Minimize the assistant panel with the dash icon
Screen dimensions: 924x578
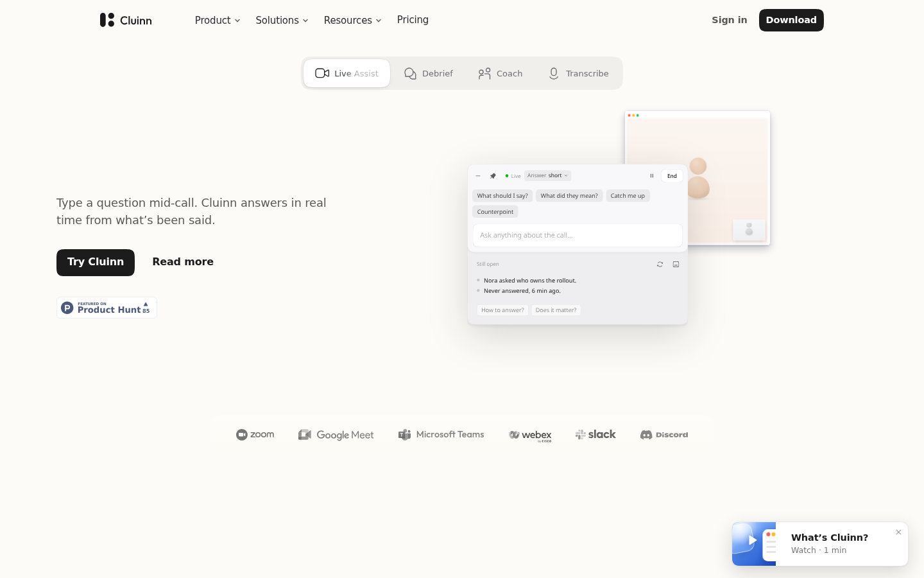[x=478, y=176]
